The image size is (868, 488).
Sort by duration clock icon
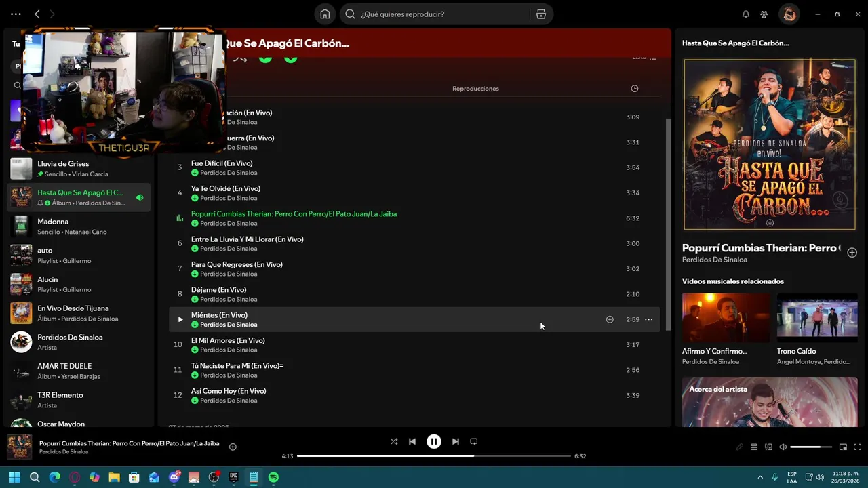point(635,89)
